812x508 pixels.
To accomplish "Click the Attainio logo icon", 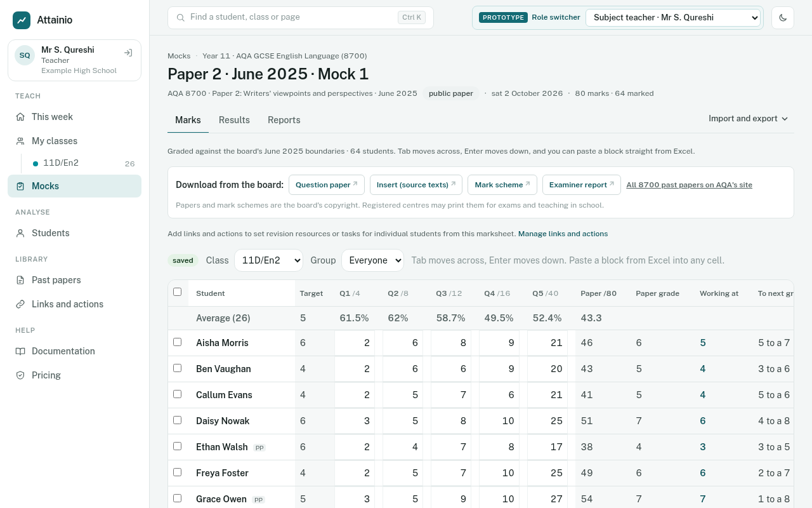I will (x=22, y=20).
